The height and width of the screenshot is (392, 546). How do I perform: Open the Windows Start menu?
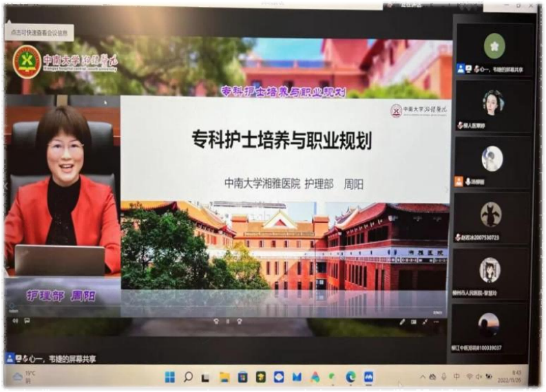pos(169,377)
